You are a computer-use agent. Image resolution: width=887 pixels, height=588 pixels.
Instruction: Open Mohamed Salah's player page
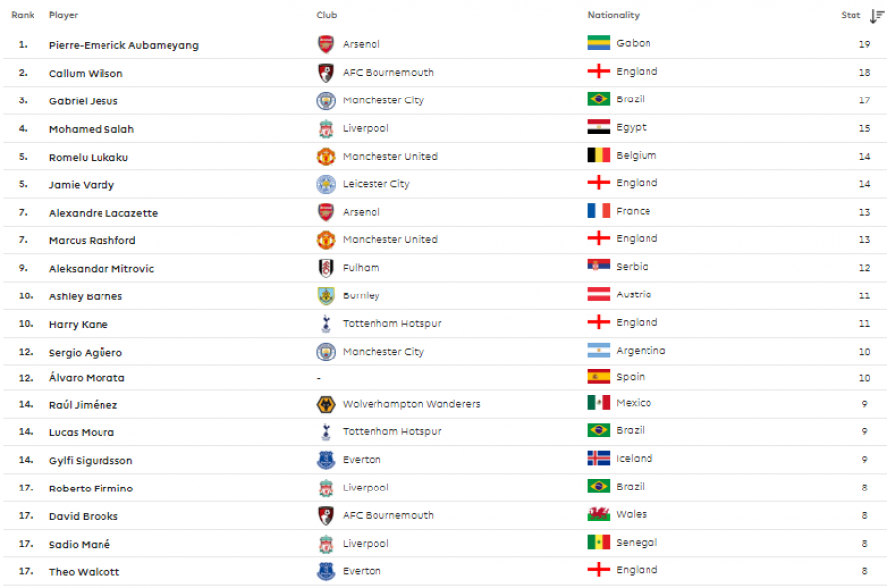92,129
